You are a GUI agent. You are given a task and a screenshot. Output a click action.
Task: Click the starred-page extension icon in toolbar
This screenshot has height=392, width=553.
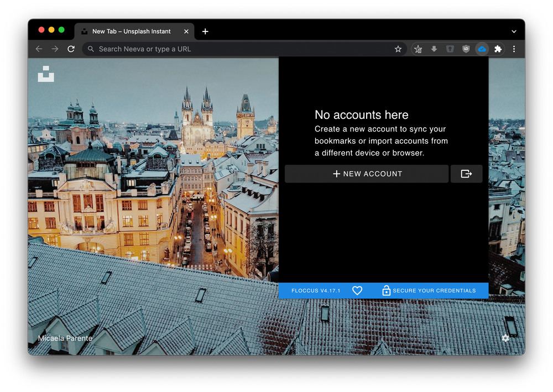coord(418,49)
